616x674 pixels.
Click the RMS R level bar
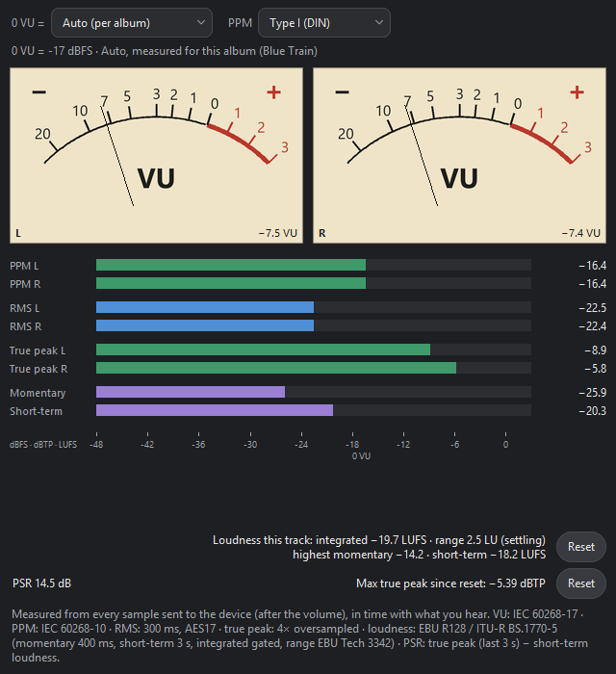pos(314,325)
